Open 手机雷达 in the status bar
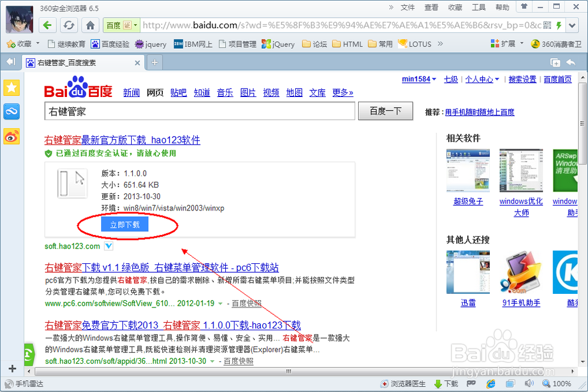 [x=24, y=384]
